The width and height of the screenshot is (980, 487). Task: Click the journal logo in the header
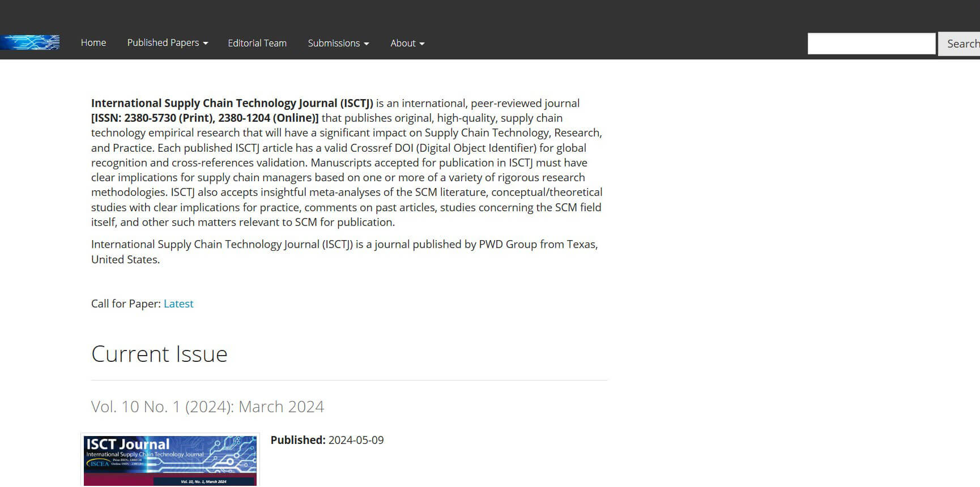point(29,42)
